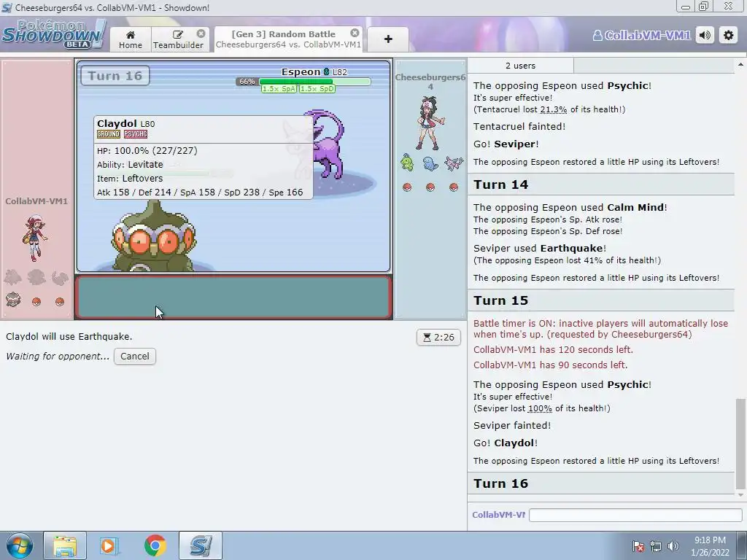Open the options gear icon
This screenshot has height=560, width=747.
tap(729, 35)
